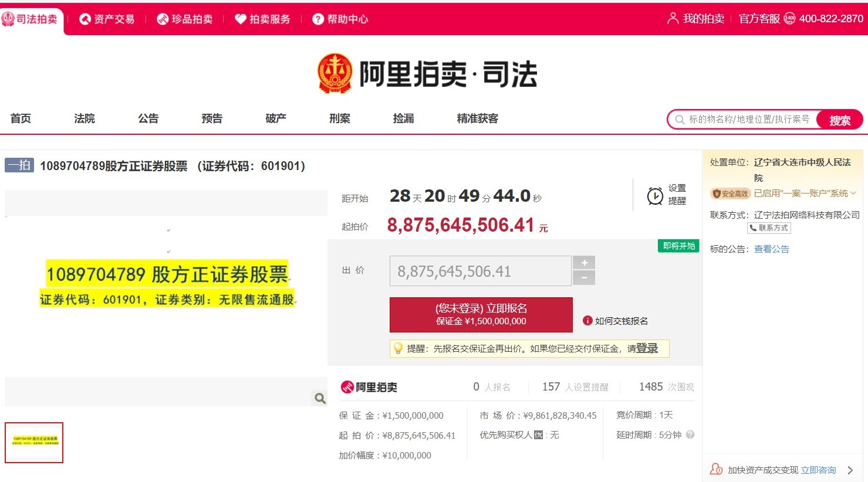Click the magnifier zoom icon on product image
868x482 pixels.
point(319,398)
